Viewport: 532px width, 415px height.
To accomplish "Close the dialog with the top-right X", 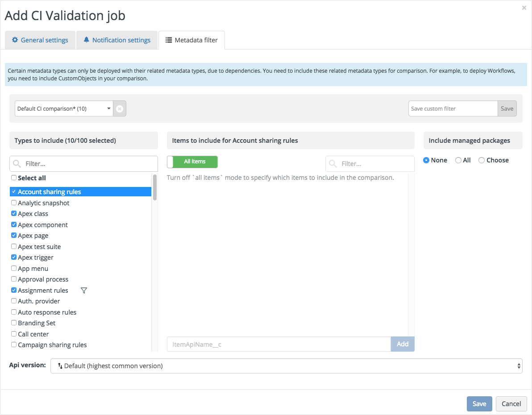I will point(524,8).
